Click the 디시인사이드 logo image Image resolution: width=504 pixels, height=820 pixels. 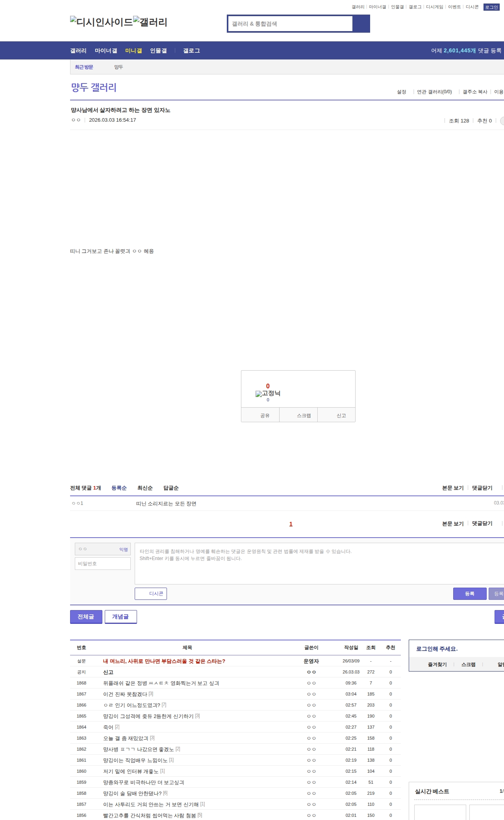pos(101,22)
